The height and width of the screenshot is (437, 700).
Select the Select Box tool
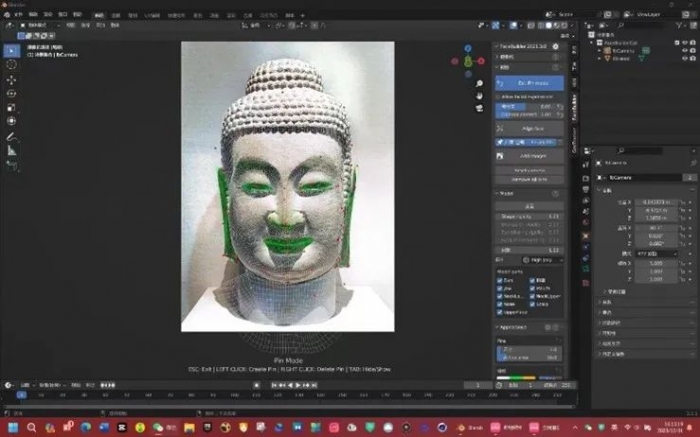[x=12, y=50]
